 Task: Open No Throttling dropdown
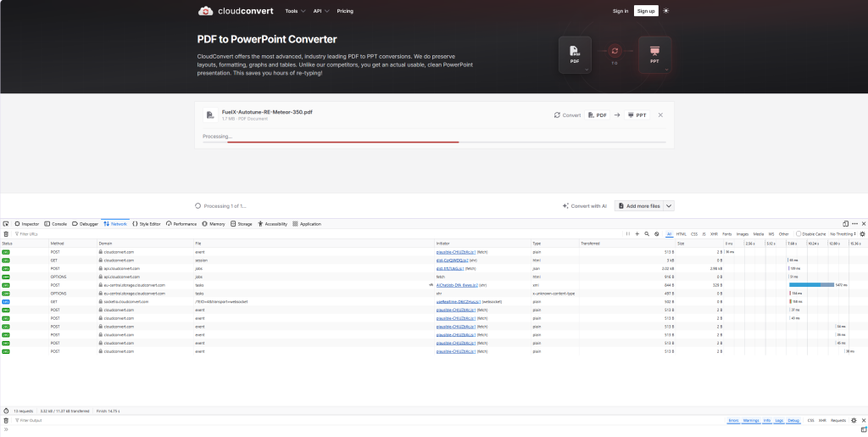point(843,234)
